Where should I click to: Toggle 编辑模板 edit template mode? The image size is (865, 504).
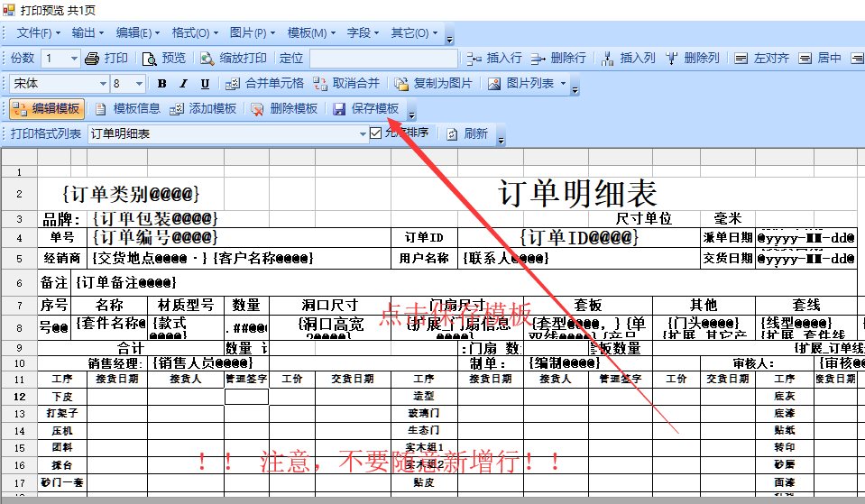click(x=46, y=109)
